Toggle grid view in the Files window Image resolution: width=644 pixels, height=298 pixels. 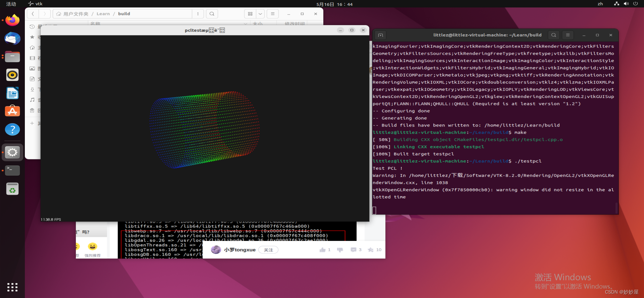(x=250, y=14)
